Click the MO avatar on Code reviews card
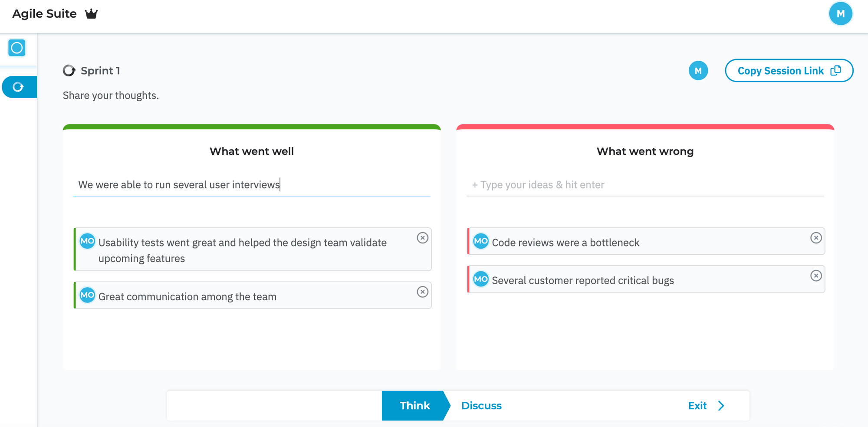This screenshot has width=868, height=427. [x=480, y=241]
